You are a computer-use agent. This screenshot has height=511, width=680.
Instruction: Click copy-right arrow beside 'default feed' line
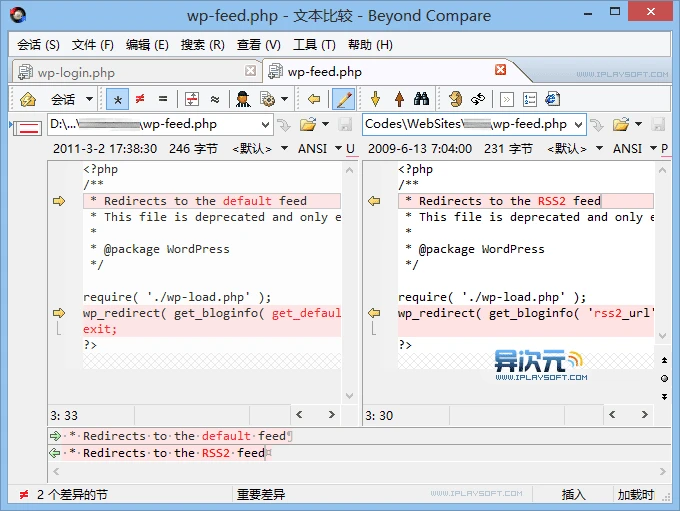click(59, 201)
